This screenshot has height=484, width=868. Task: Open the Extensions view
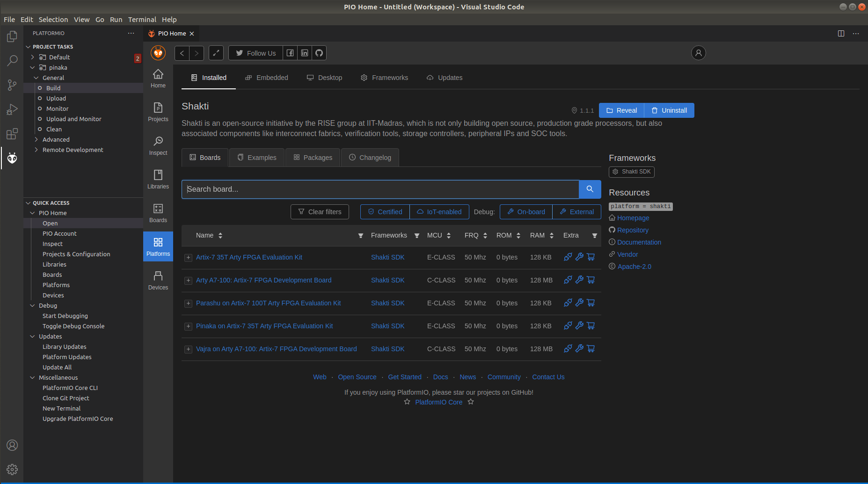click(12, 134)
